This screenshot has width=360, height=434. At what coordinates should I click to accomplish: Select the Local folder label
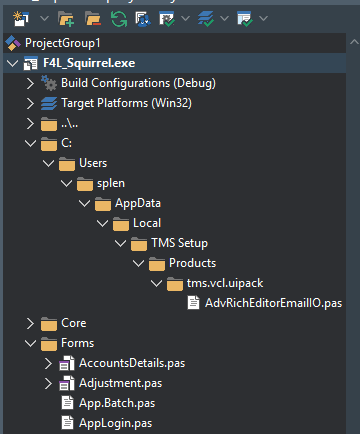tap(147, 223)
